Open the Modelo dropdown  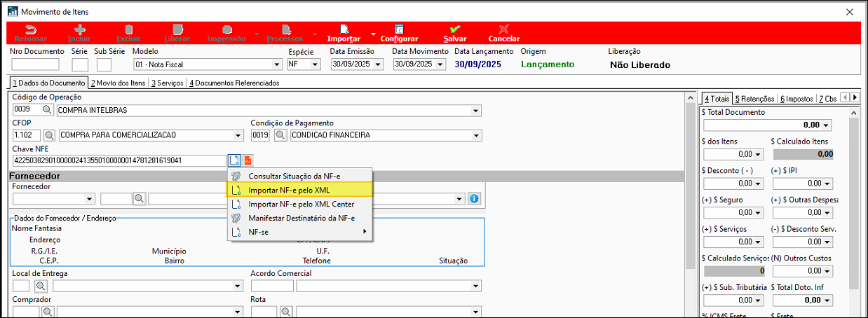tap(276, 64)
